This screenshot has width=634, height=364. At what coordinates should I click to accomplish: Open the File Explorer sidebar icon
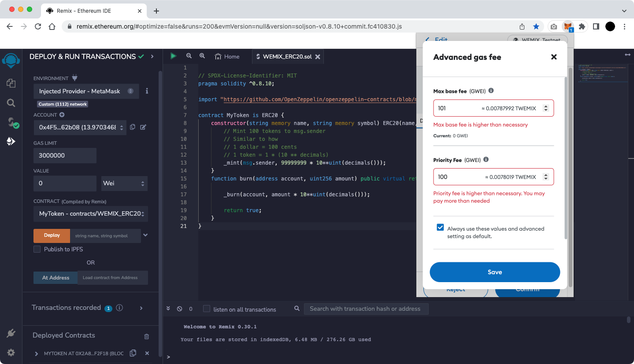tap(11, 83)
